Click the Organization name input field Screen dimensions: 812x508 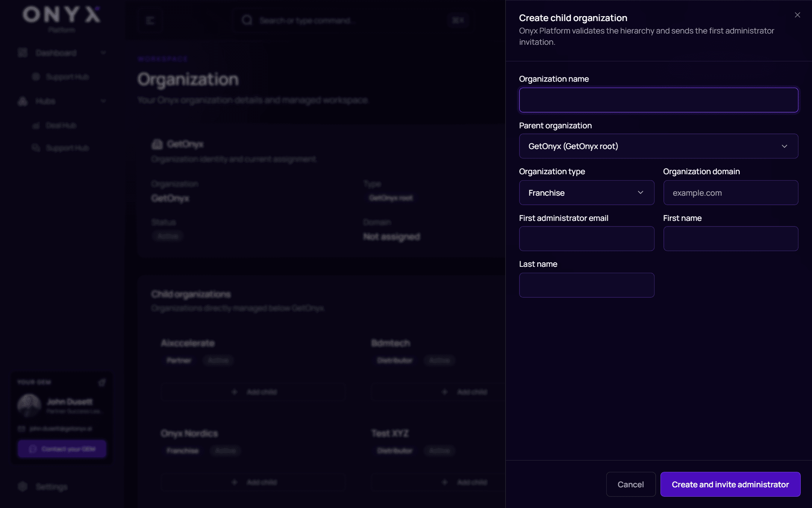(659, 100)
